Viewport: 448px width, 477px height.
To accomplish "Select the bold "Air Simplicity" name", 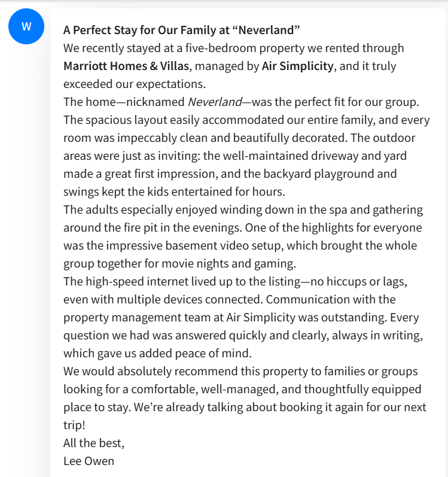I will pos(297,66).
